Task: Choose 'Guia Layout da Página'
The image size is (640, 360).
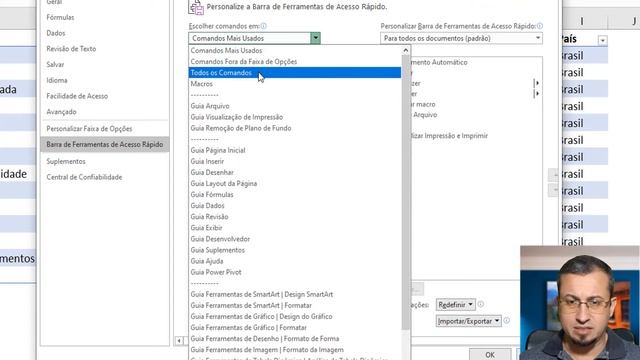Action: 295,183
